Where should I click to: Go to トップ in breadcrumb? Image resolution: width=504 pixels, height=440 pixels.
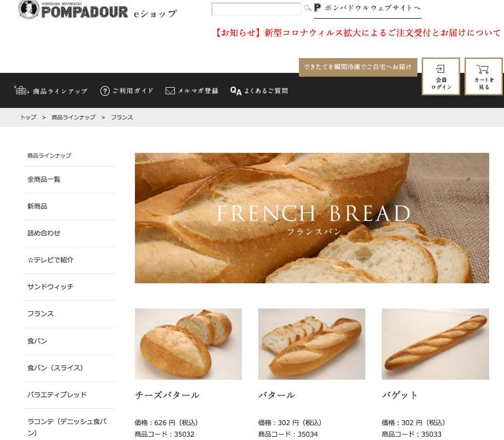(x=29, y=117)
